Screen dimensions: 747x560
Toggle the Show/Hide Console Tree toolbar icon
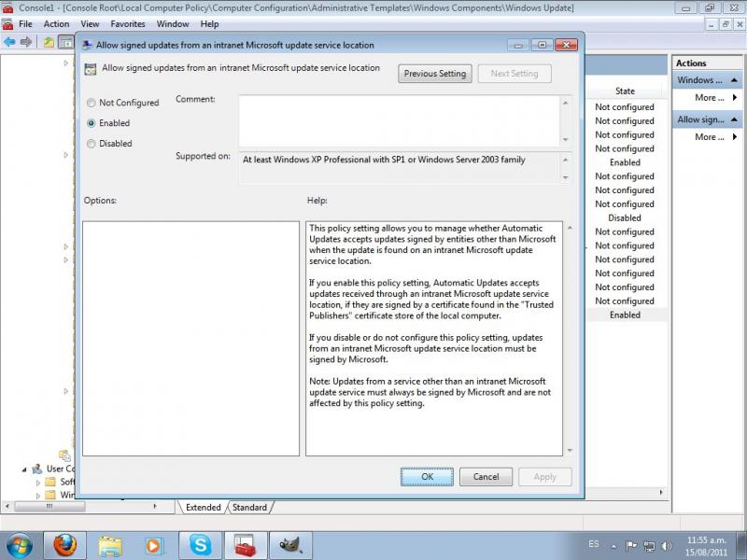[x=65, y=42]
